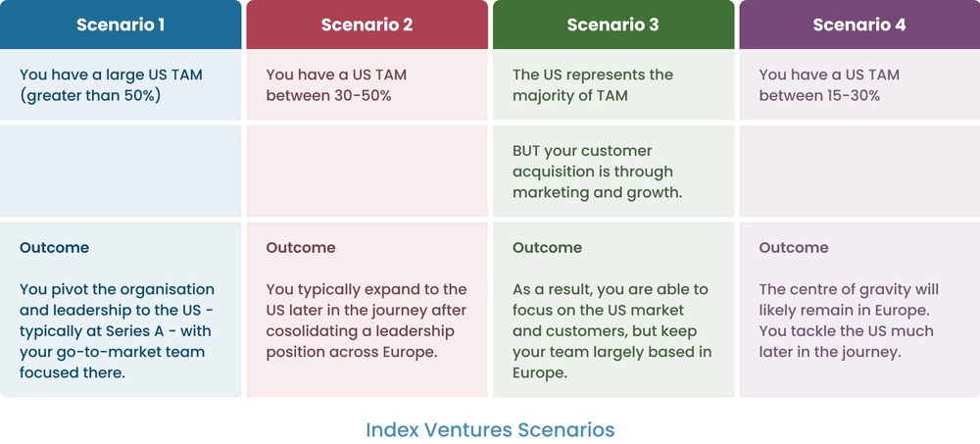Click the Scenario 3 green header
Screen dimensions: 980x444
[613, 25]
